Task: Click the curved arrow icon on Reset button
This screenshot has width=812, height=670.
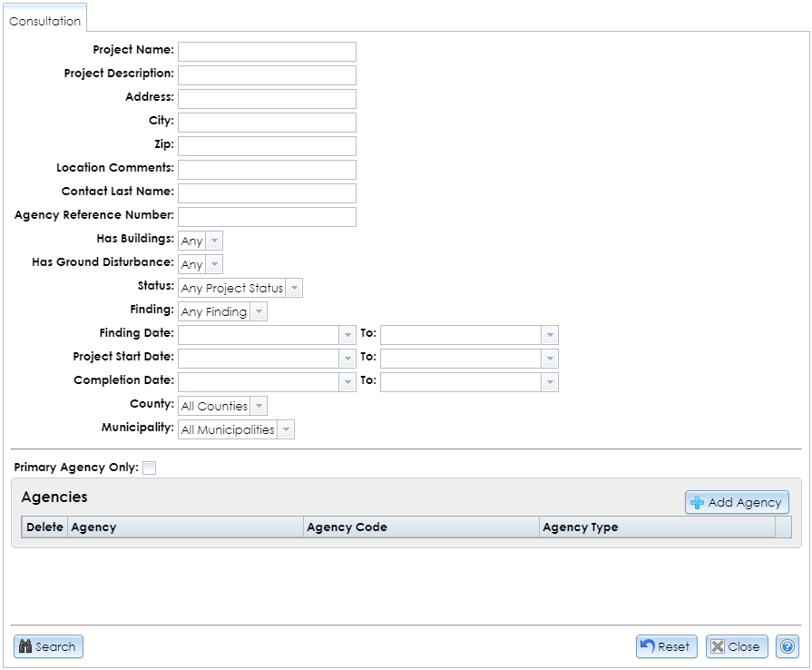Action: 651,646
